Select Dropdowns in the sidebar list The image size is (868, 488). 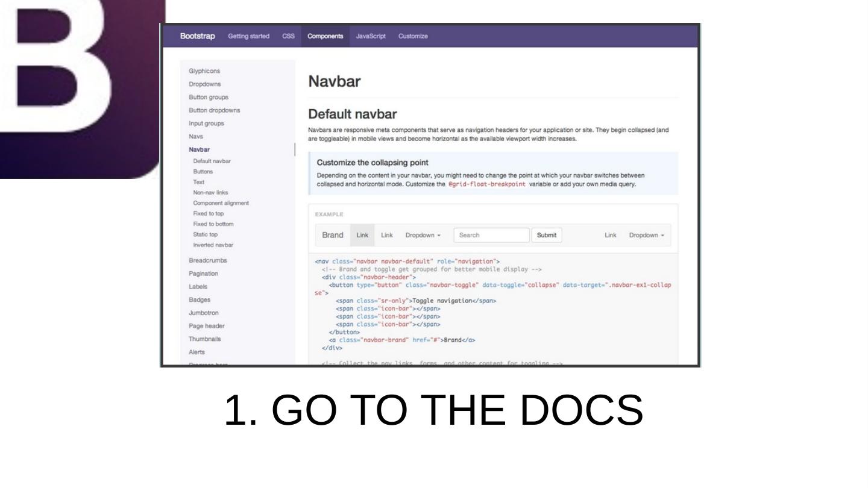205,84
